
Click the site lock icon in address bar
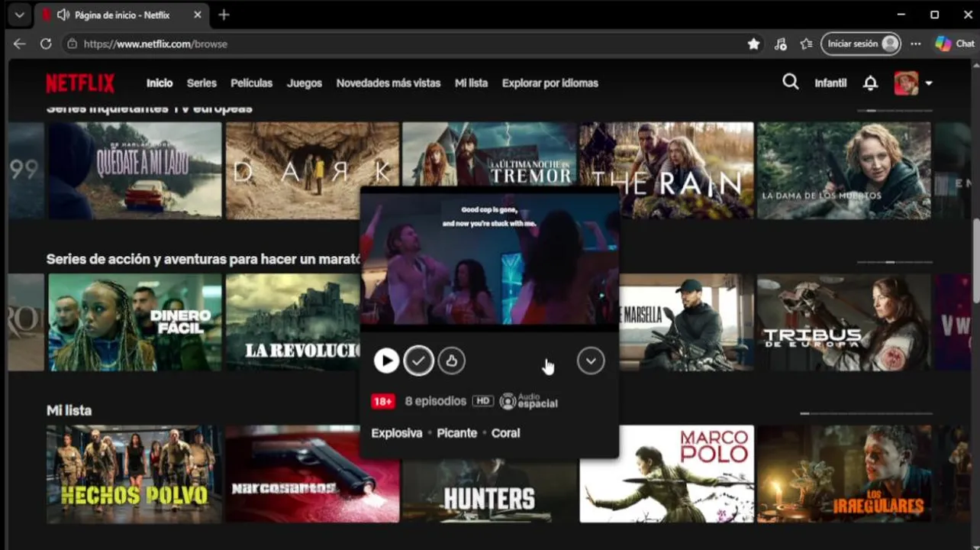72,44
